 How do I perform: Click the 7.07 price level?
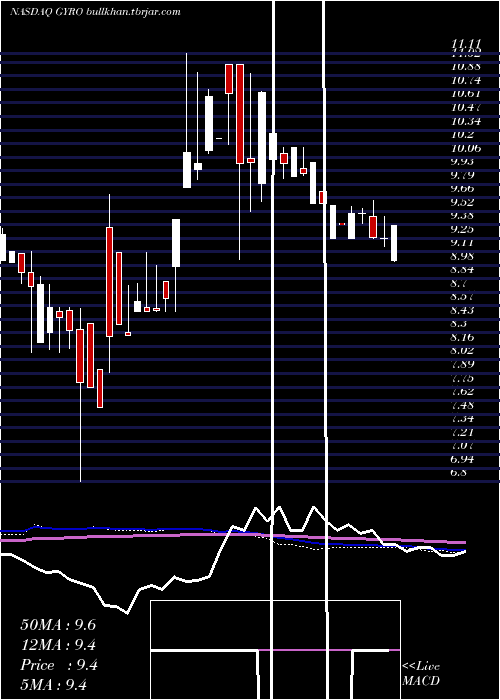tap(462, 446)
